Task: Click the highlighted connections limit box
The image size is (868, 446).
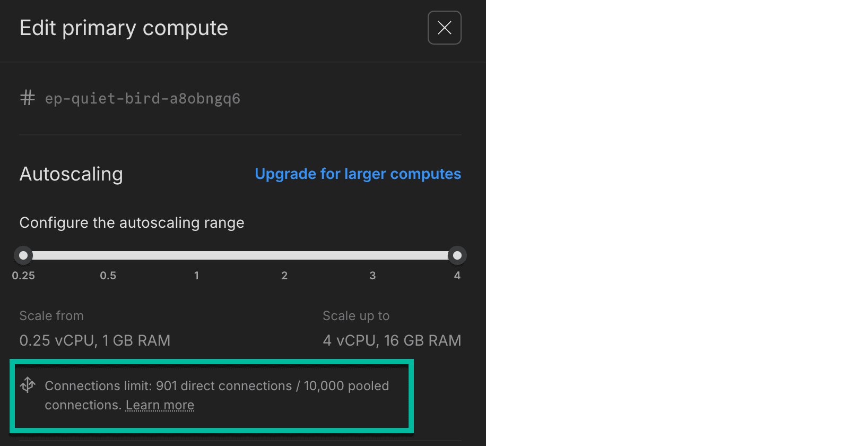Action: click(212, 396)
